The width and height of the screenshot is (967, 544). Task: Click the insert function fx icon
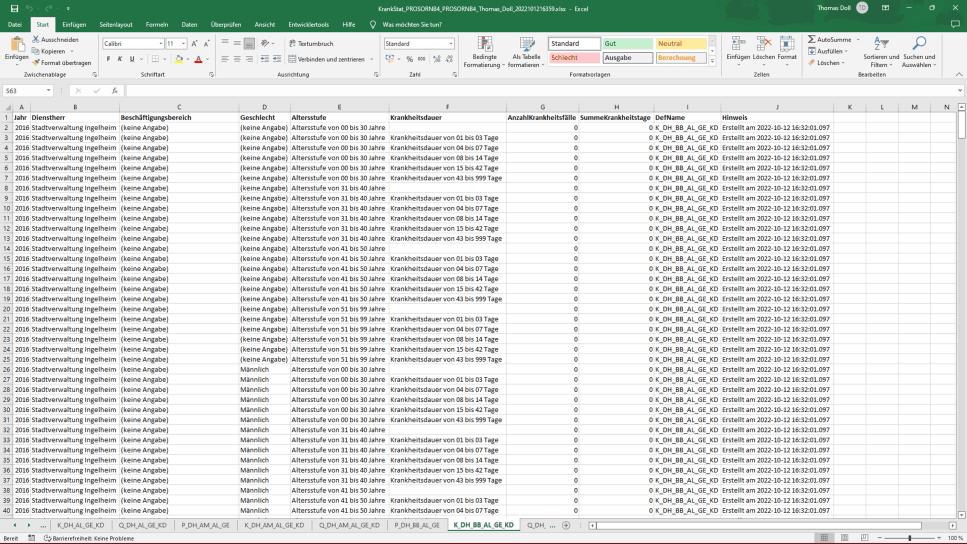[115, 90]
